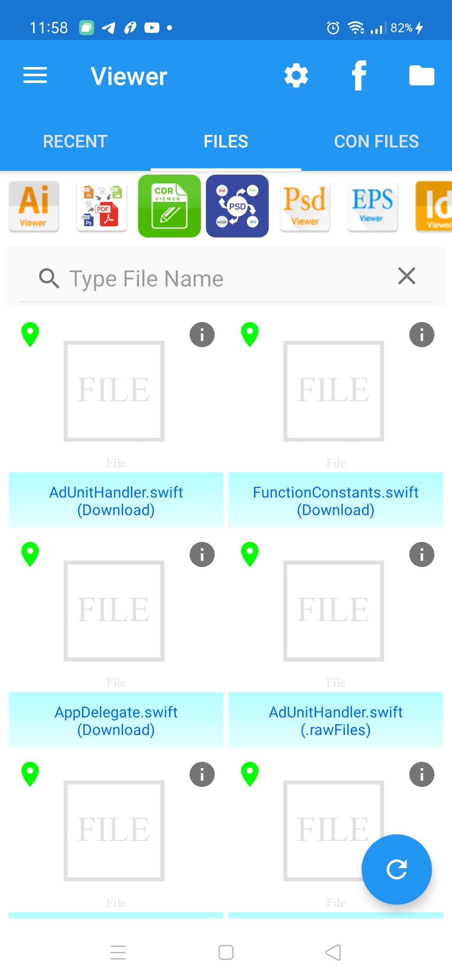Open the hamburger navigation menu

click(x=35, y=76)
